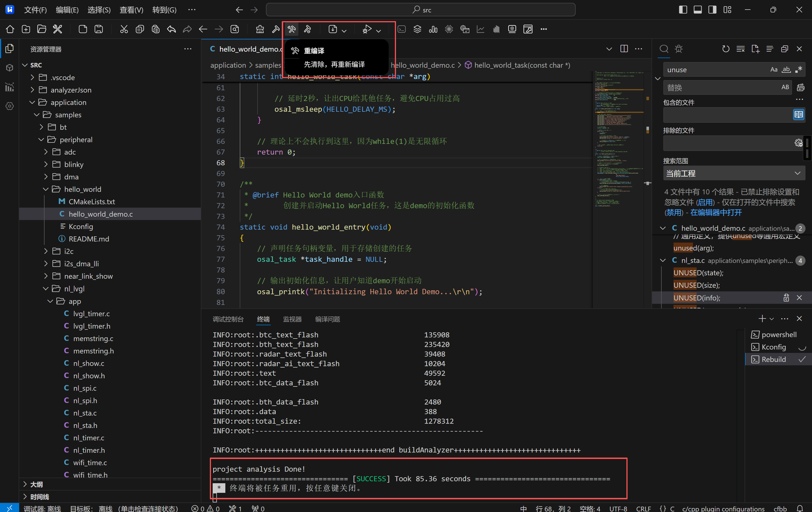Click clear search results icon
This screenshot has width=812, height=512.
tap(741, 49)
